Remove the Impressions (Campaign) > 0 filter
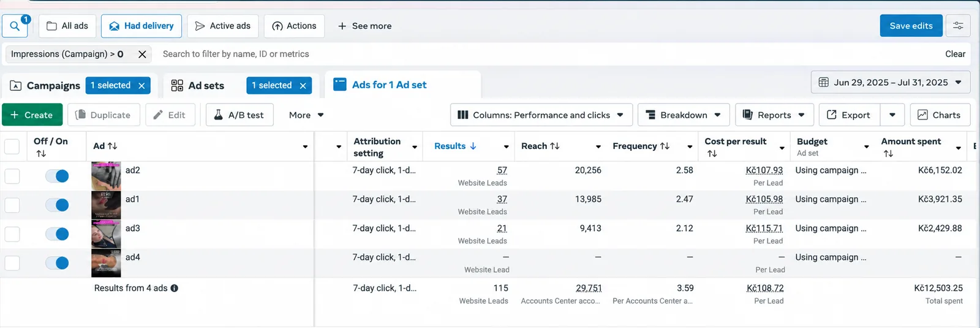Screen dimensions: 980x328 point(142,54)
